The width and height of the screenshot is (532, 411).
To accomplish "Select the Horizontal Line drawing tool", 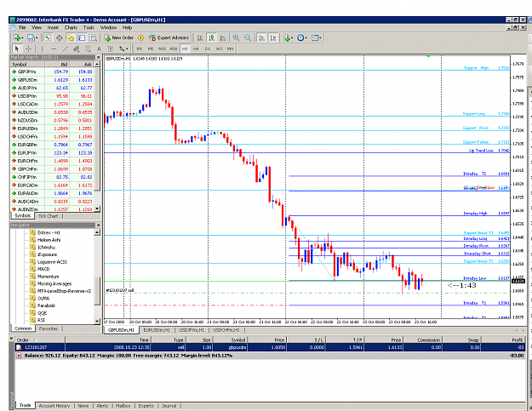I will point(54,49).
